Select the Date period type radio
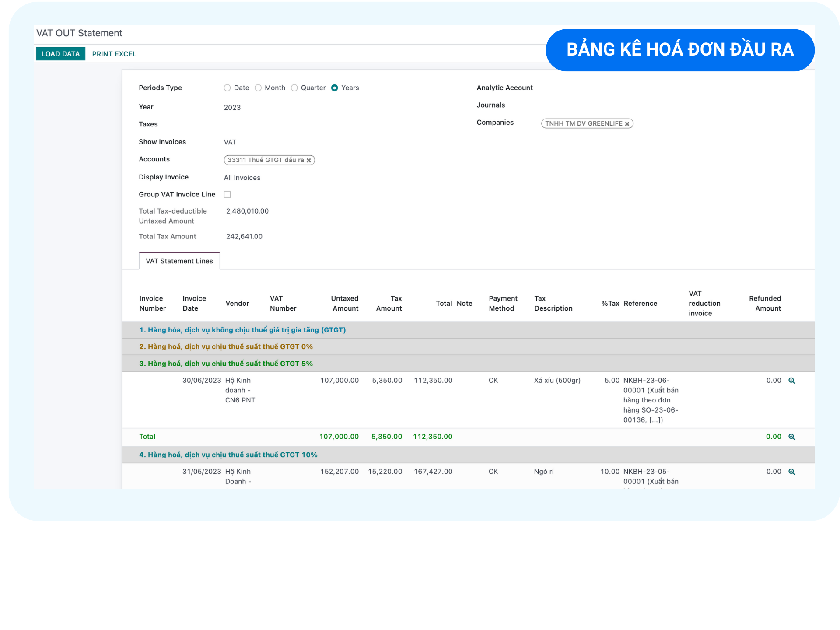The height and width of the screenshot is (630, 840). coord(227,88)
